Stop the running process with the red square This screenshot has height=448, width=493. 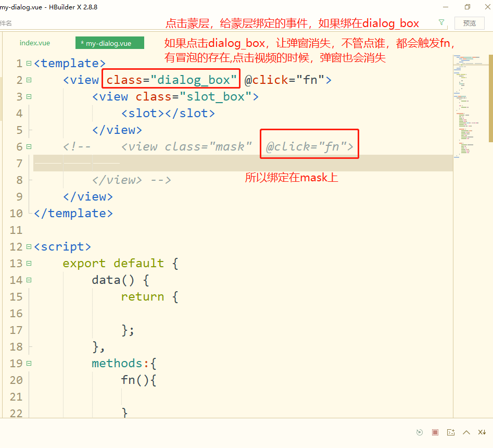tap(435, 432)
